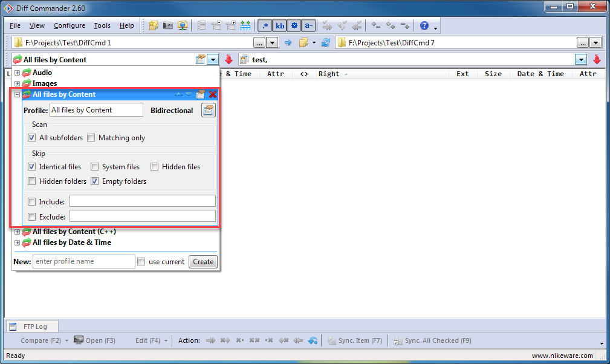This screenshot has width=610, height=364.
Task: Click the refresh arrows icon between folder paths
Action: coord(326,42)
